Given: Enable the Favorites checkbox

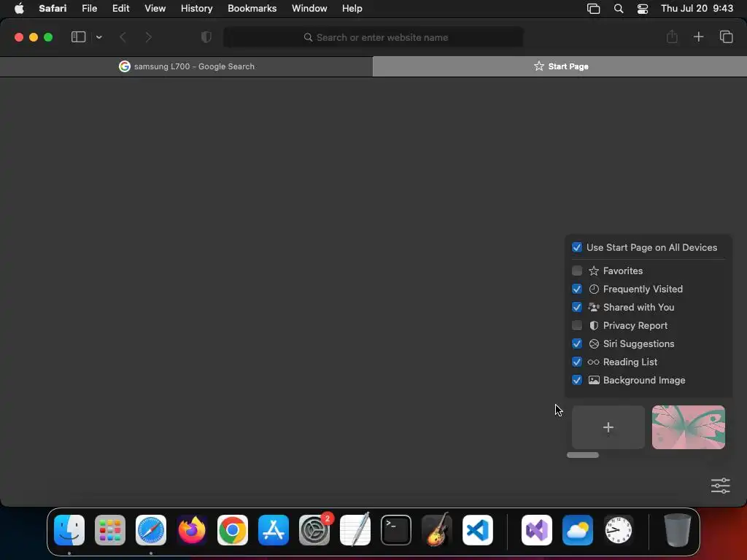Looking at the screenshot, I should 577,271.
